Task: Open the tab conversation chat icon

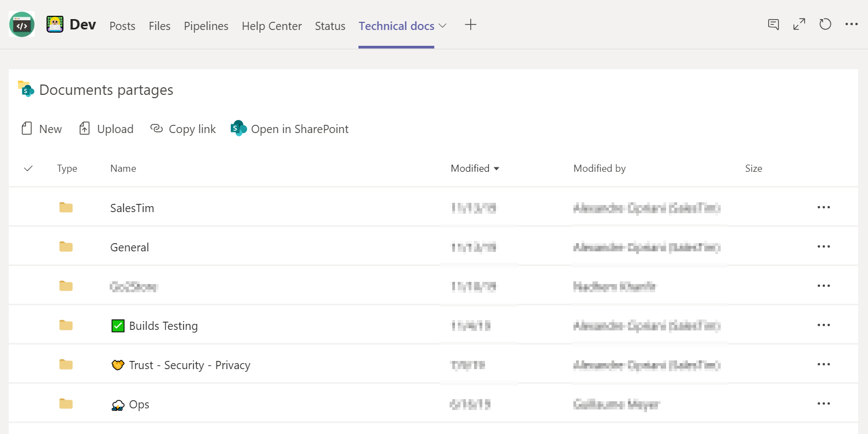Action: [x=773, y=25]
